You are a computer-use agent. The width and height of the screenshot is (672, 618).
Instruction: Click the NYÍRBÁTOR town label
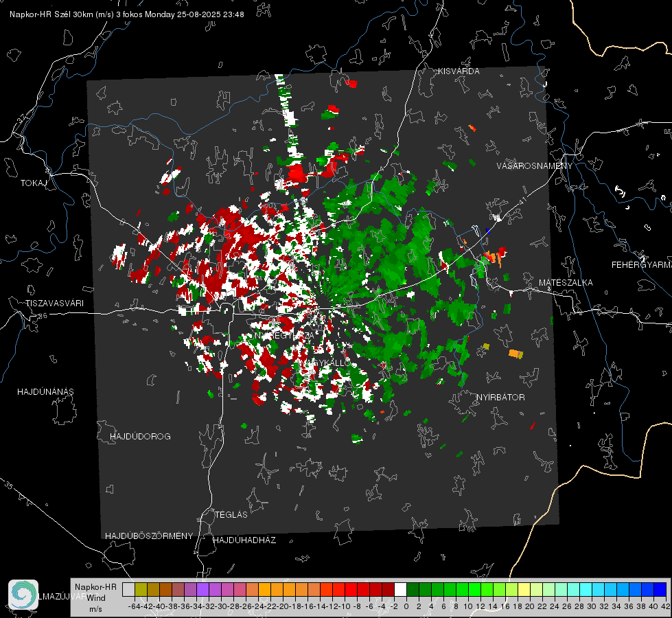[x=500, y=398]
